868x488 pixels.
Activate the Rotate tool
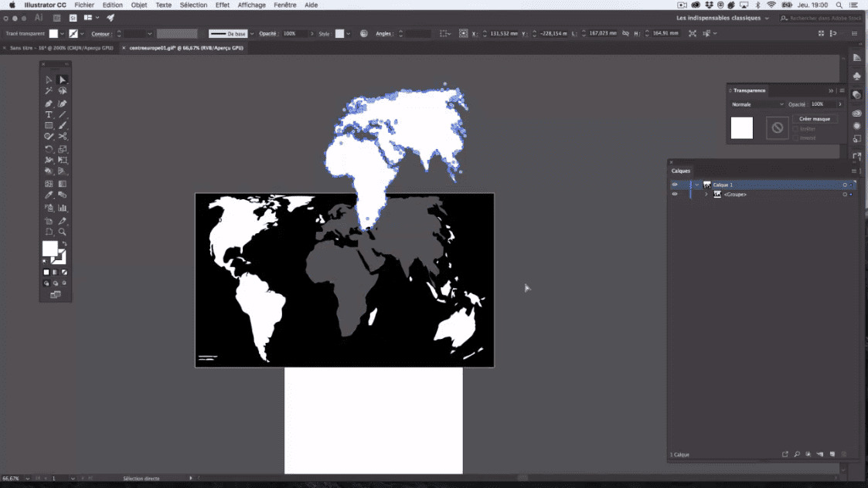click(x=48, y=148)
